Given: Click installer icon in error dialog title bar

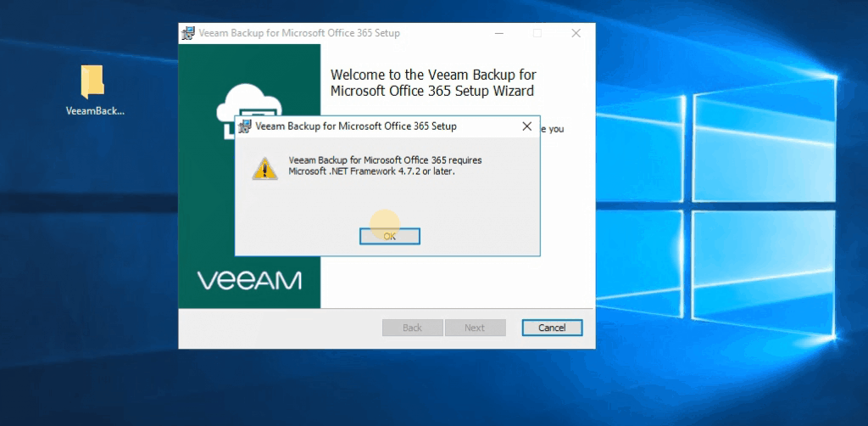Looking at the screenshot, I should point(245,126).
